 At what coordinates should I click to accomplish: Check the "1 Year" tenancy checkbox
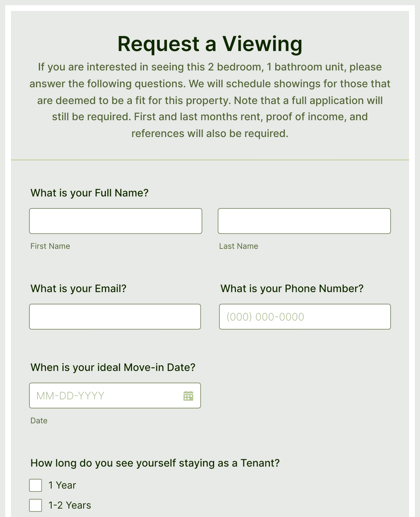pyautogui.click(x=35, y=485)
